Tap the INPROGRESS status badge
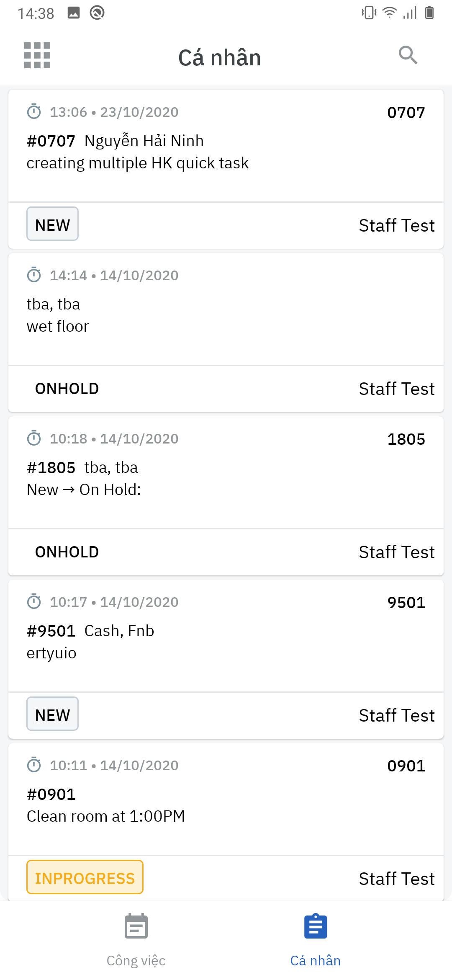The height and width of the screenshot is (980, 452). tap(85, 878)
